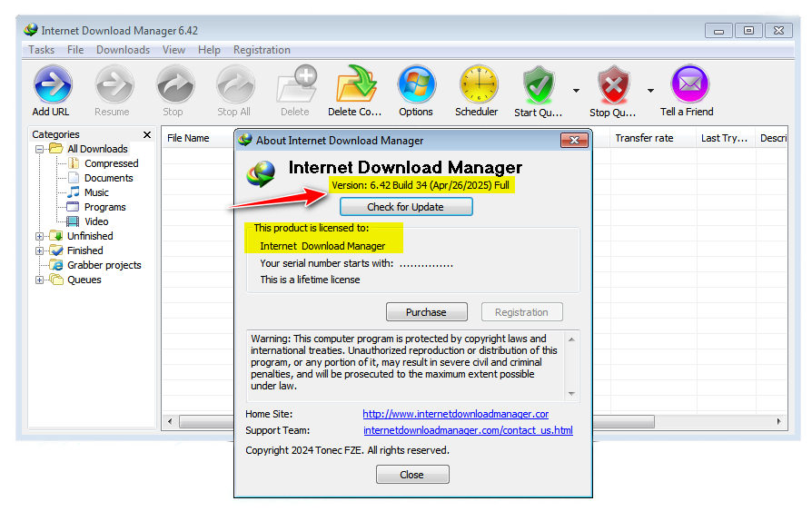Click the version 6.42 Build 34 text

tap(420, 185)
